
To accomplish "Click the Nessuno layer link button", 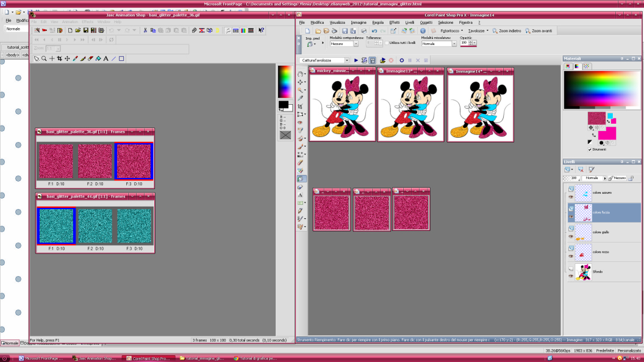I will 617,178.
